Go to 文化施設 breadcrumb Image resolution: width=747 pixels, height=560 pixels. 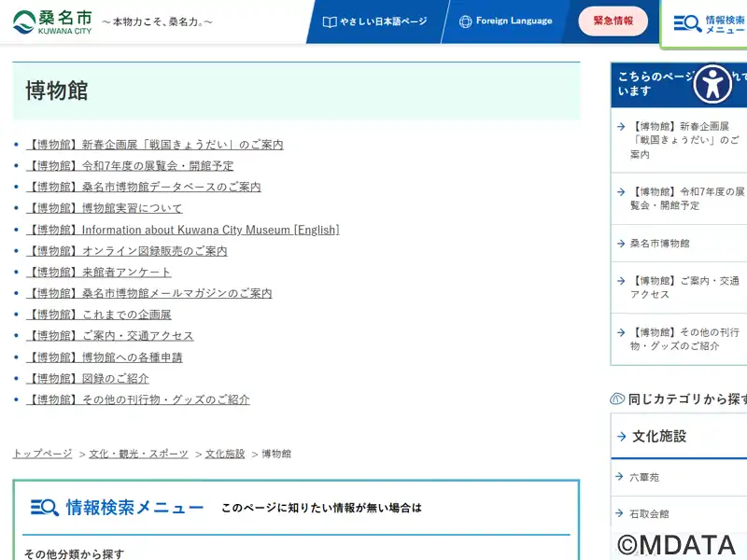225,454
